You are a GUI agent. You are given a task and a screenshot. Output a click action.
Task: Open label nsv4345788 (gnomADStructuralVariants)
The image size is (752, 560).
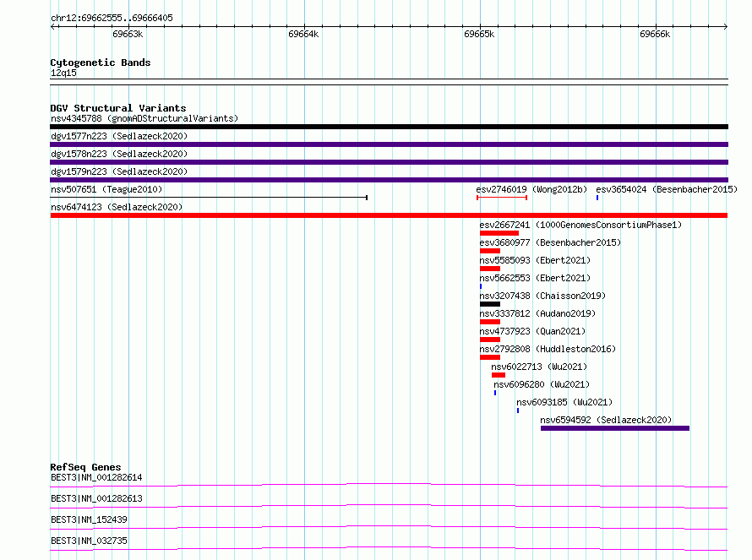tap(144, 118)
